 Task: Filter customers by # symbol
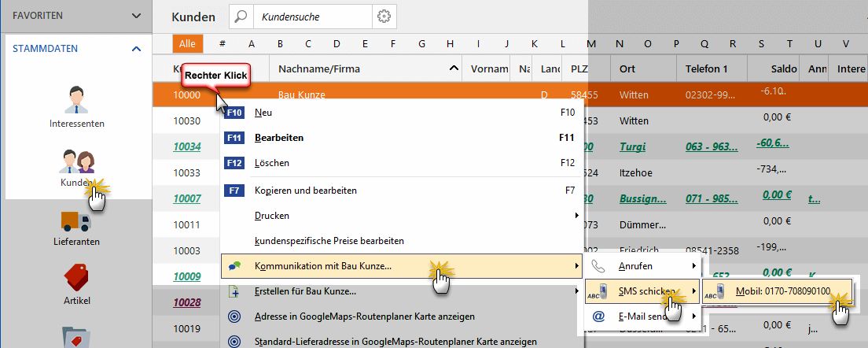click(x=222, y=44)
